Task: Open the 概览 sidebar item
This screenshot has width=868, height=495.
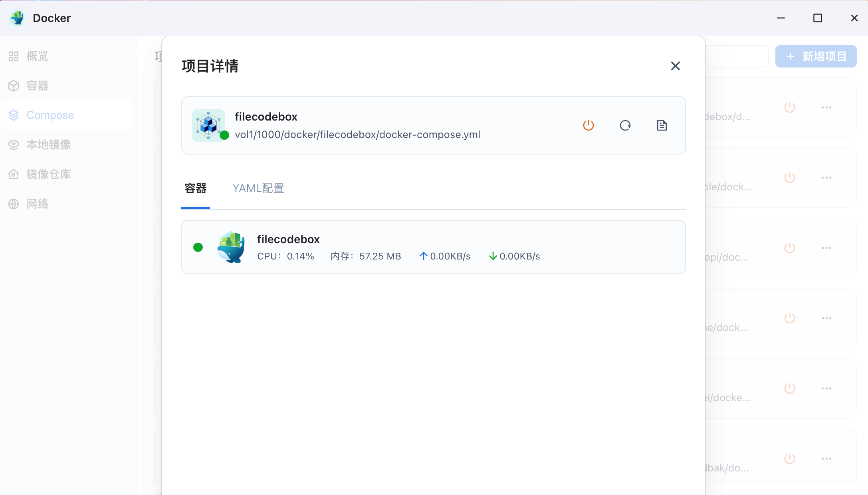Action: click(66, 56)
